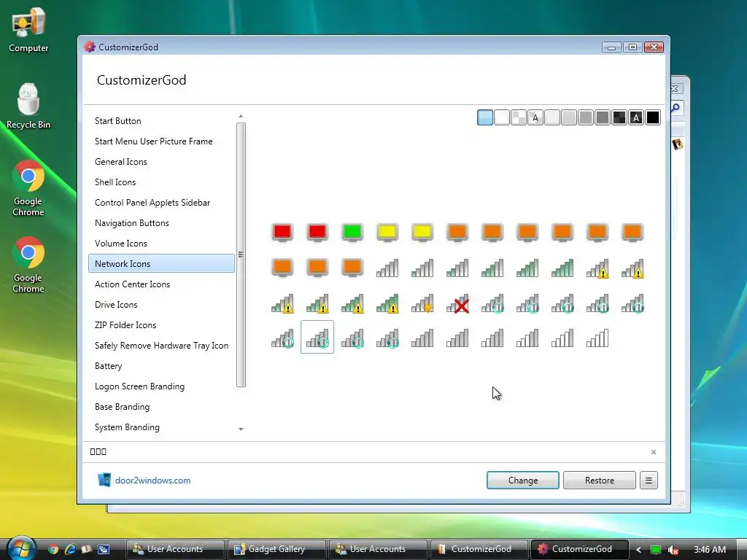
Task: Launch Internet Explorer from quick launch
Action: coord(70,550)
